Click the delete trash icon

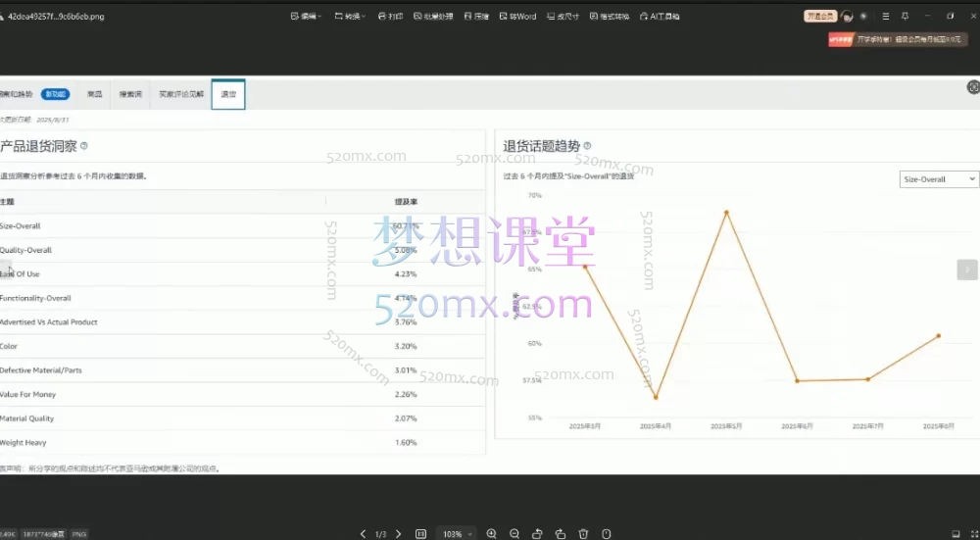pos(583,534)
